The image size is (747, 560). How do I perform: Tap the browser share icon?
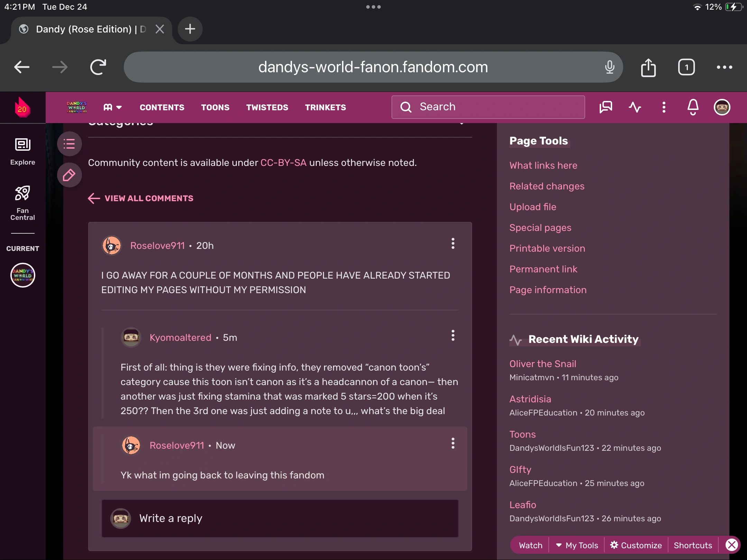click(648, 67)
